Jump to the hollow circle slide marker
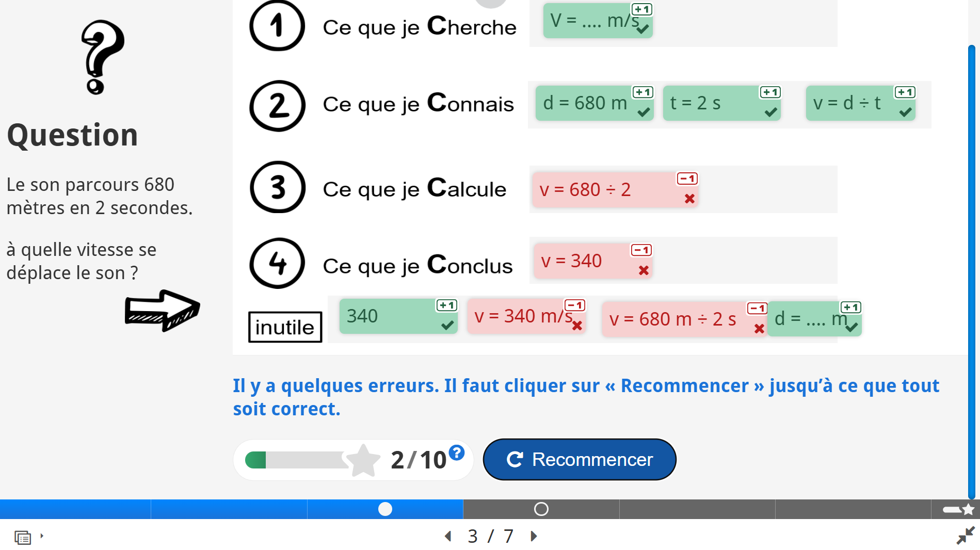The height and width of the screenshot is (550, 980). pos(541,509)
